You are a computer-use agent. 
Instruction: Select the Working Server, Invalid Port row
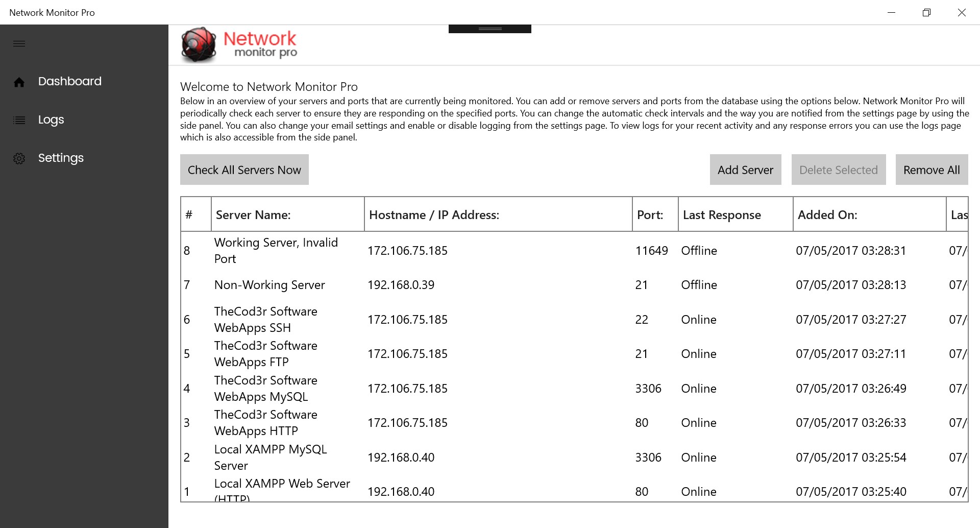pos(574,251)
